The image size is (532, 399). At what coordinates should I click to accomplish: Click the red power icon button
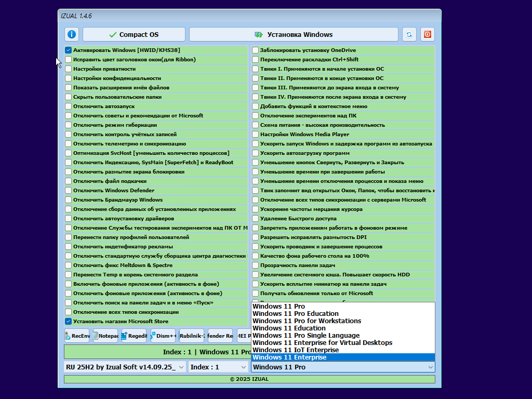point(428,34)
